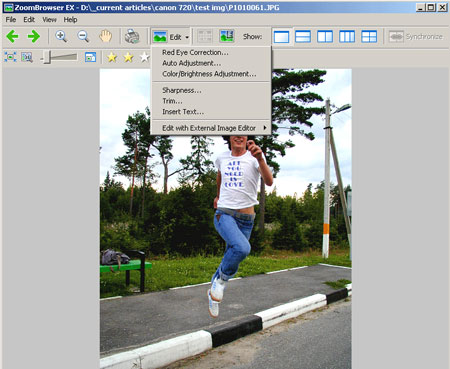Go to the next image with the forward arrow
This screenshot has height=369, width=450.
click(34, 36)
